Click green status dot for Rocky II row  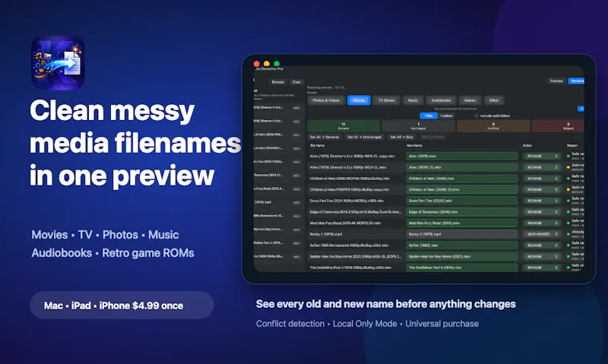pyautogui.click(x=568, y=234)
